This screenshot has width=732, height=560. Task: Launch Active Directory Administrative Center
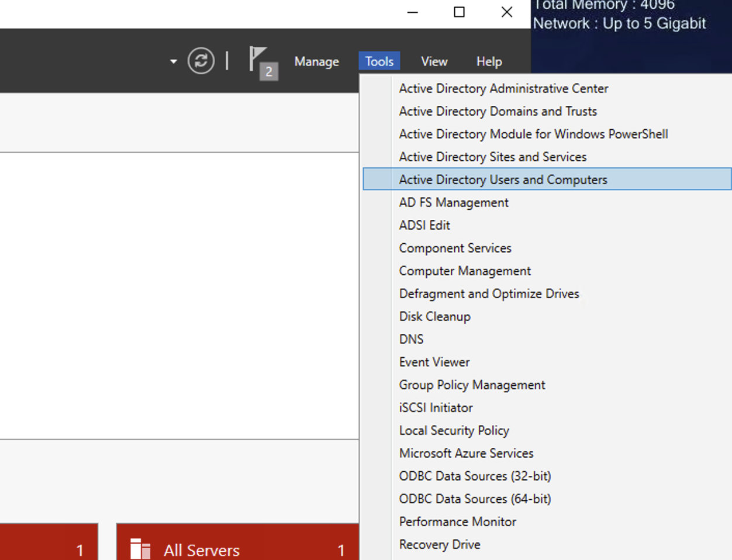[547, 88]
